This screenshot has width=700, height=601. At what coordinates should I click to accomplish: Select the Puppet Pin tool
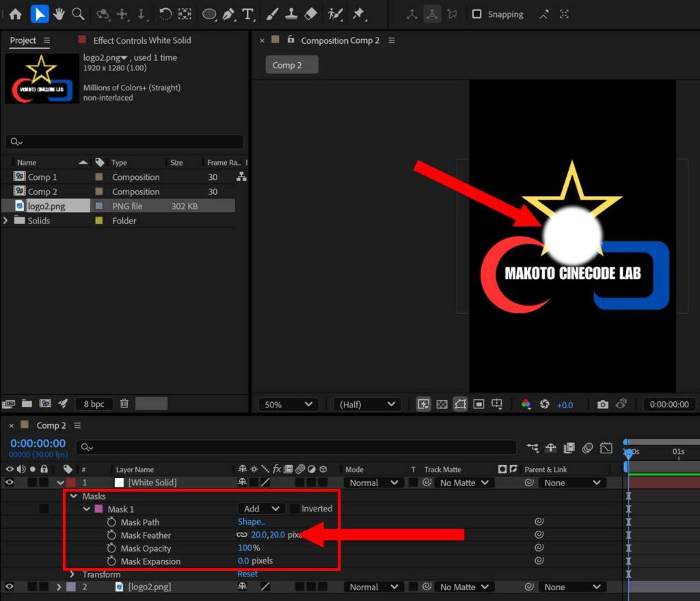(x=359, y=14)
